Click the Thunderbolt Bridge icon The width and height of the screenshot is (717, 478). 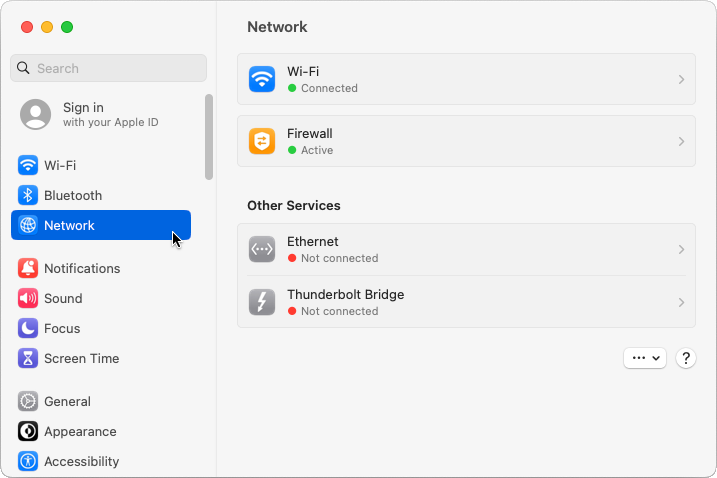(262, 302)
